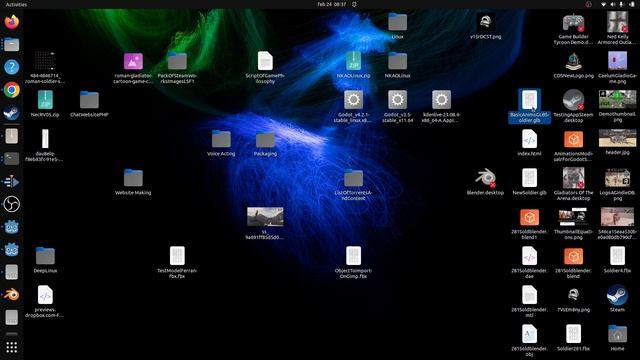Viewport: 640px width, 360px height.
Task: Select the roman-gladiator-cartoon-game image file
Action: pyautogui.click(x=133, y=68)
